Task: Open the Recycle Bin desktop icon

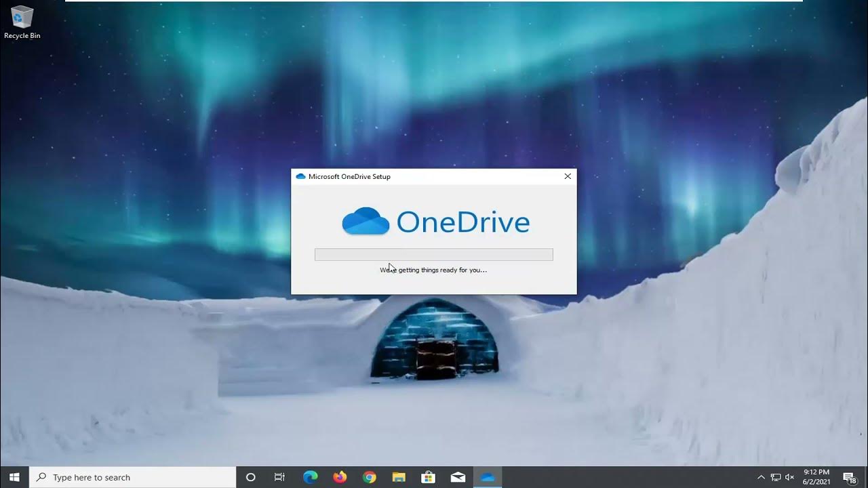Action: pos(22,22)
